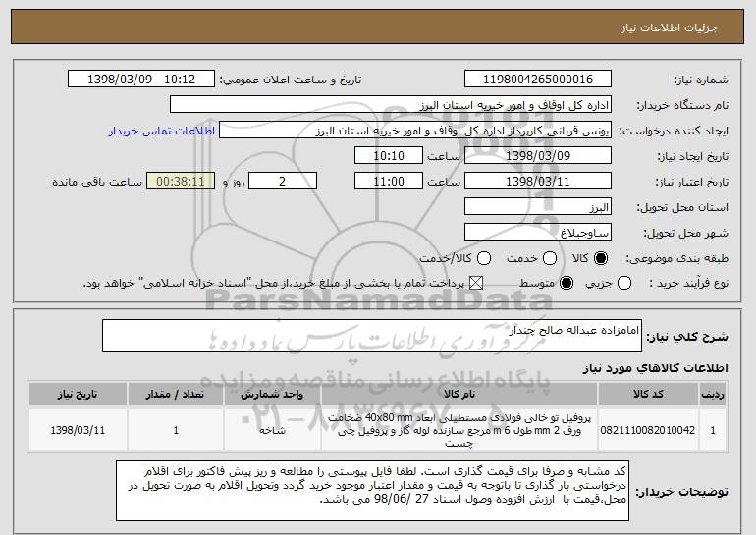Click the تاریخ ایجاد نیاز date 1398/03/09

point(538,156)
